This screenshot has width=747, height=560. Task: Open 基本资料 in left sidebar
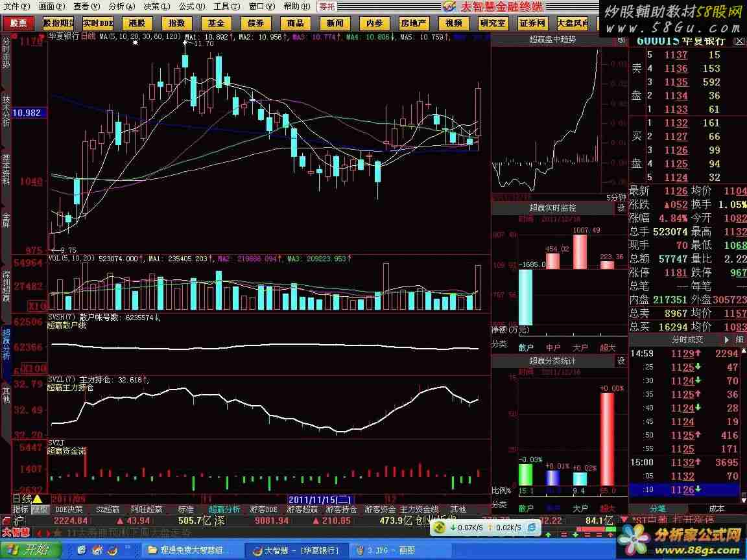point(6,170)
